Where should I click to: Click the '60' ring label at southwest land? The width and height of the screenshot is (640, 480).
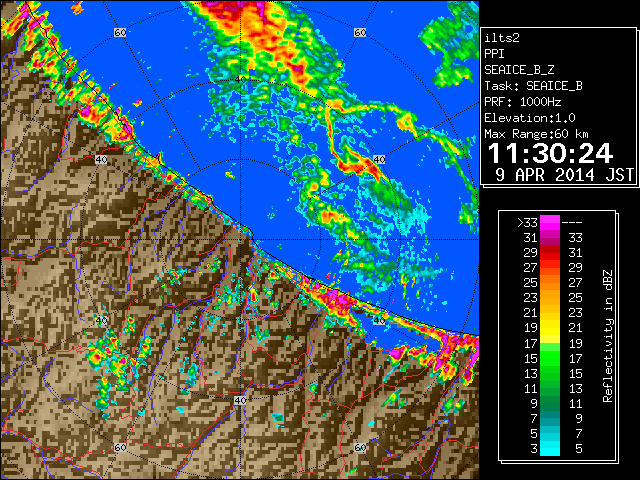click(x=120, y=447)
